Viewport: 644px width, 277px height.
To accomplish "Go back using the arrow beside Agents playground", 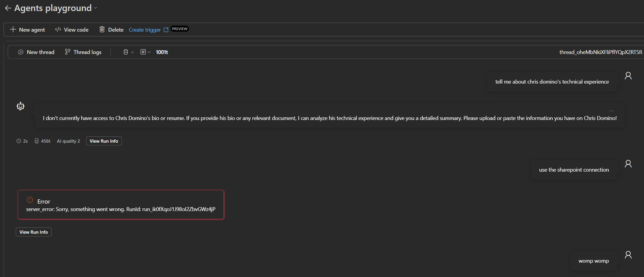I will (x=8, y=8).
